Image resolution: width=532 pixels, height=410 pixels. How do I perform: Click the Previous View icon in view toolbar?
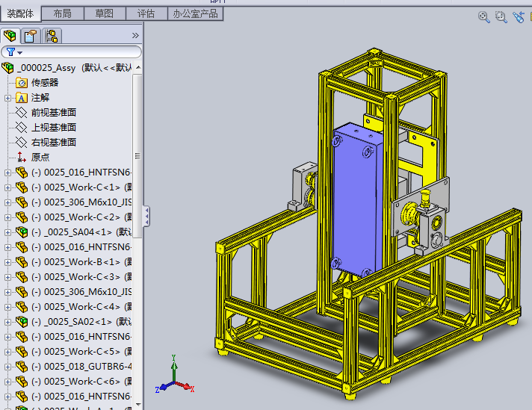(519, 16)
